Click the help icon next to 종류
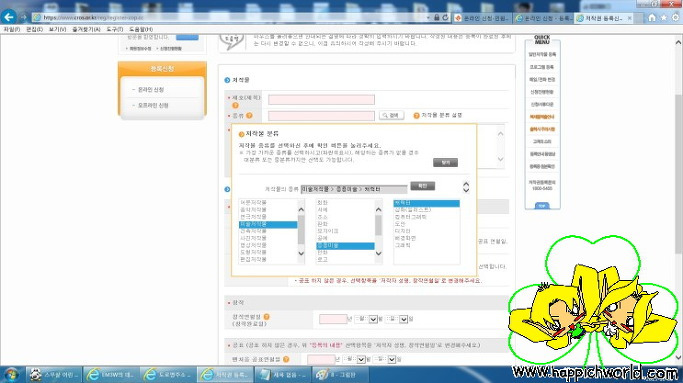The height and width of the screenshot is (383, 683). click(x=249, y=115)
